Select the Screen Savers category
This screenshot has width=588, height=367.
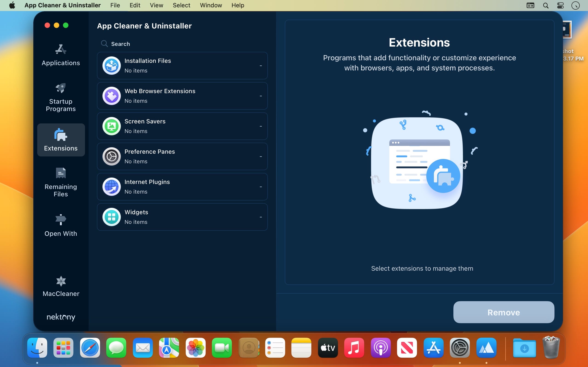point(182,125)
